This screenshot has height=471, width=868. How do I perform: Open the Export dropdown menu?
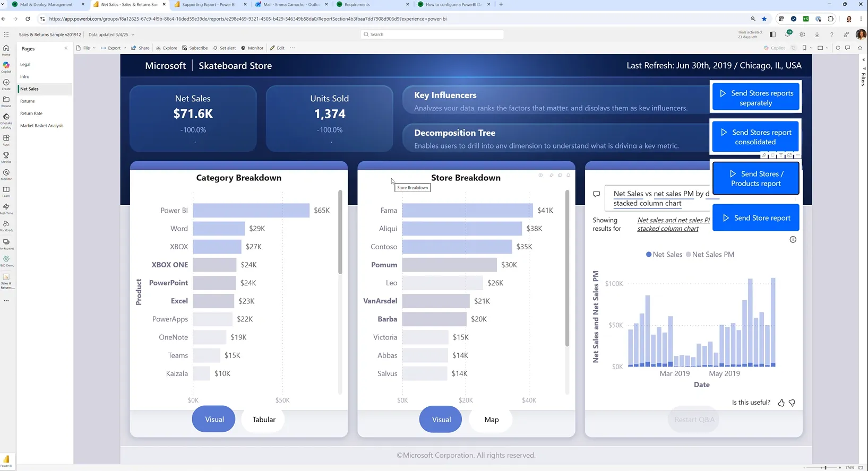pyautogui.click(x=113, y=48)
